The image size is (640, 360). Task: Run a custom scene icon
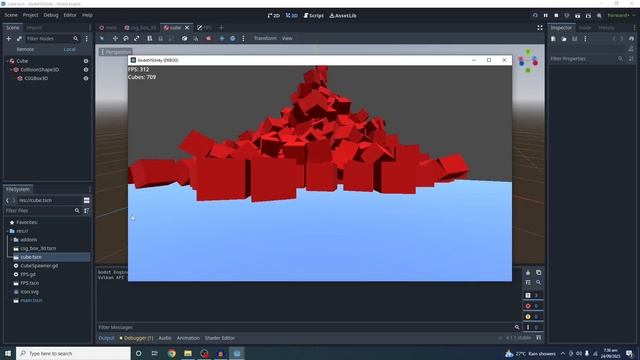pyautogui.click(x=588, y=16)
